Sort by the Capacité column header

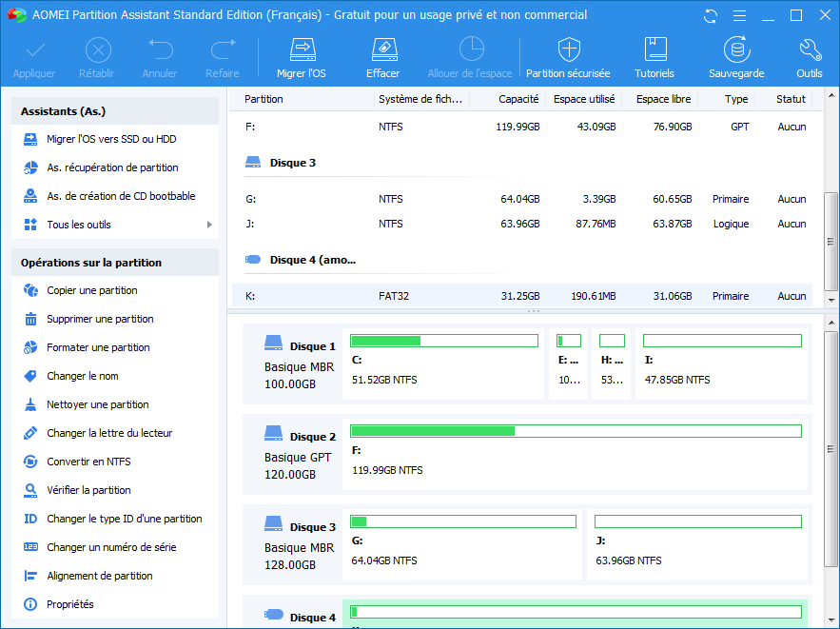(x=518, y=99)
